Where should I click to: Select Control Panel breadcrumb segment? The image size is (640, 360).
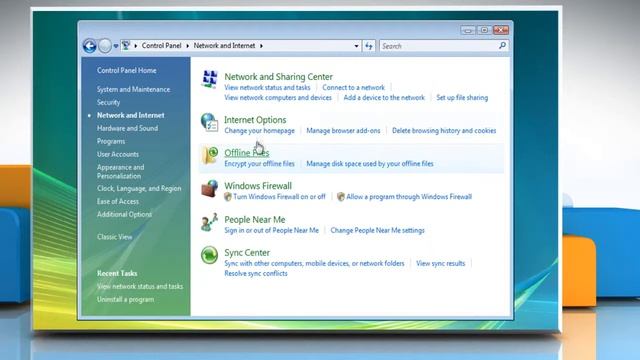161,46
